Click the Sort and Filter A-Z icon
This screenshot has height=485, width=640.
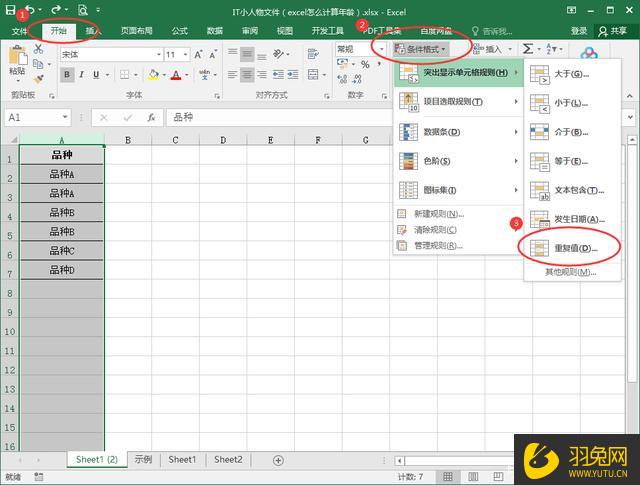coord(551,49)
